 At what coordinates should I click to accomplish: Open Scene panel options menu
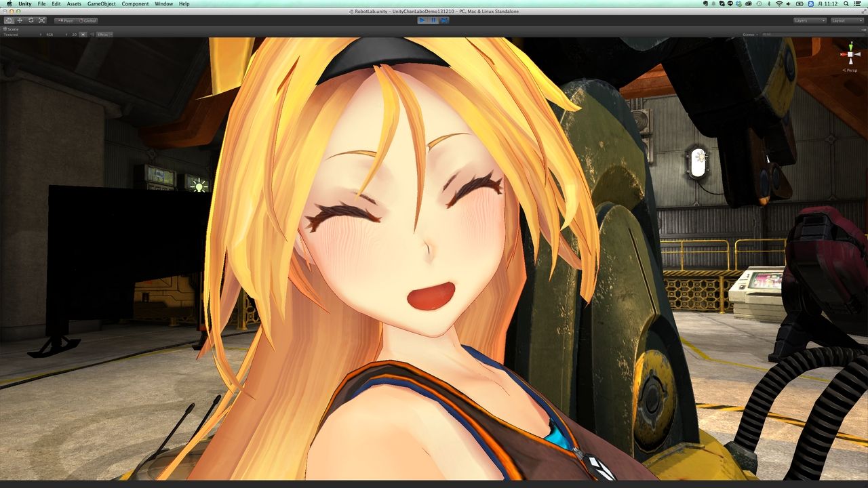click(x=863, y=29)
